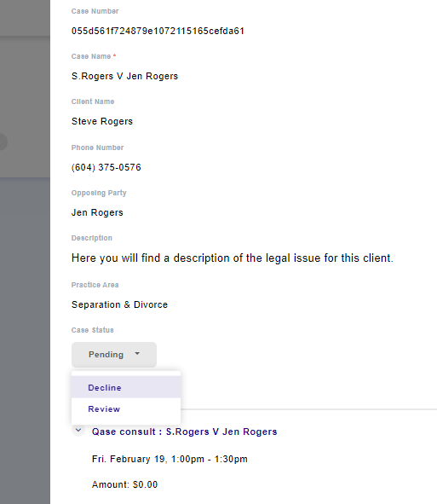Choose Review from the status menu
437x504 pixels.
point(126,408)
